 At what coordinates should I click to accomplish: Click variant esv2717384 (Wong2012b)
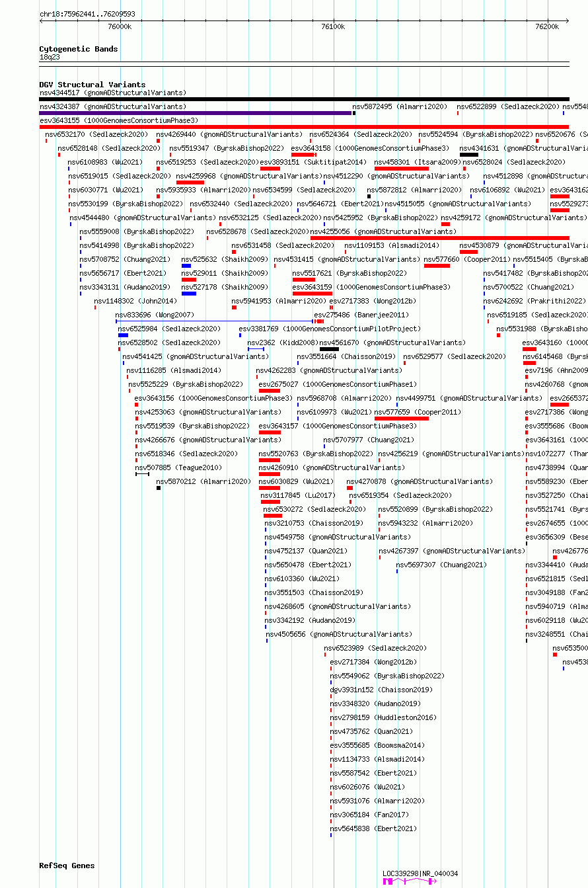[x=373, y=662]
